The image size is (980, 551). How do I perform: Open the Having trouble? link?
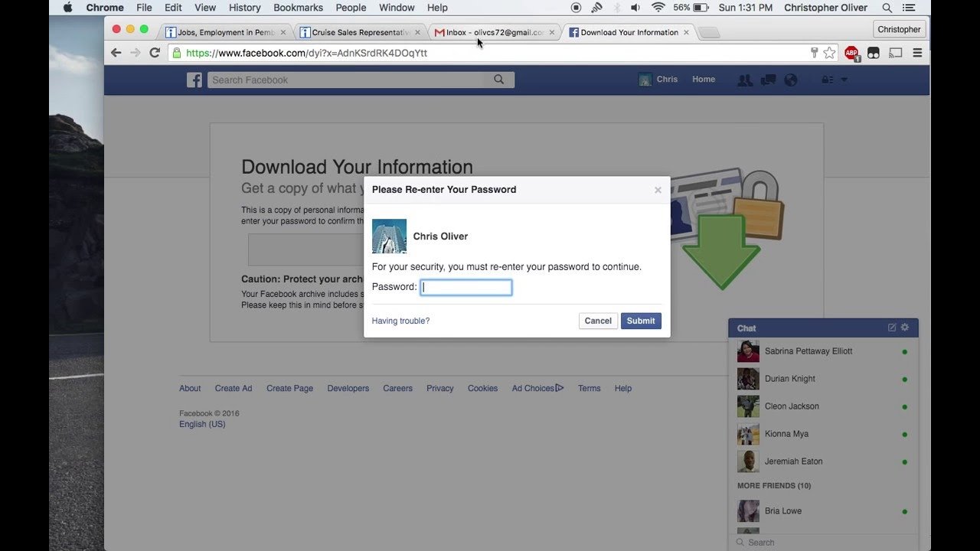(x=400, y=321)
